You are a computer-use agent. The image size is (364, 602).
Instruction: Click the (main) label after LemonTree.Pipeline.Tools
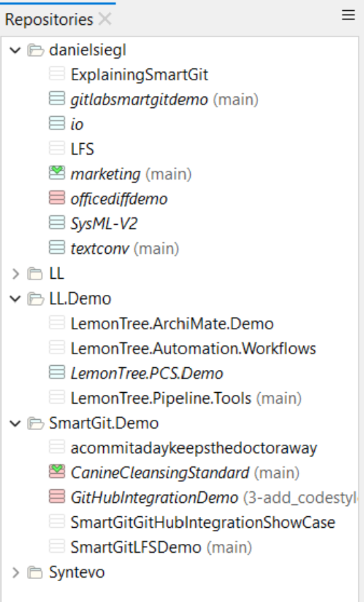279,398
